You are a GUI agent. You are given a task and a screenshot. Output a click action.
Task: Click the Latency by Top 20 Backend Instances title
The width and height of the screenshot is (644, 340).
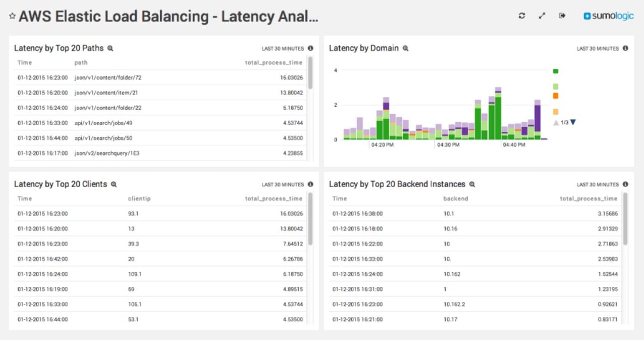(x=397, y=184)
